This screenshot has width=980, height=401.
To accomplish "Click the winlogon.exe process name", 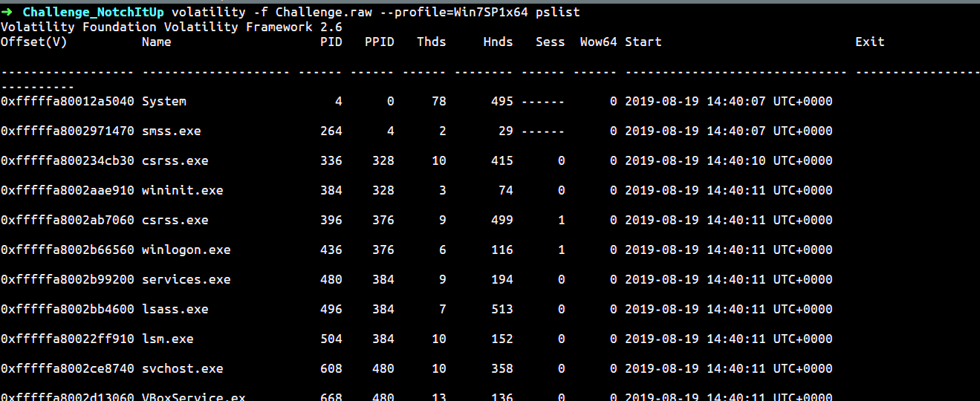I will pyautogui.click(x=186, y=250).
